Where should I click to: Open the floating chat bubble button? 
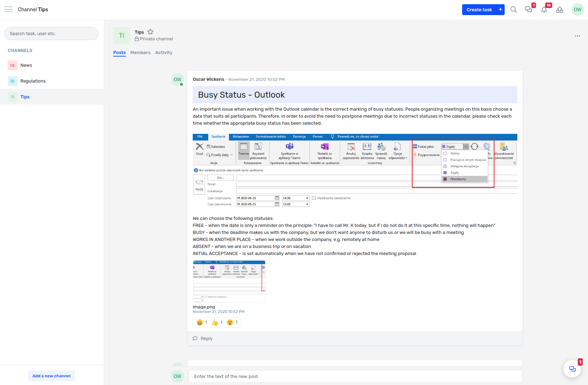point(572,369)
